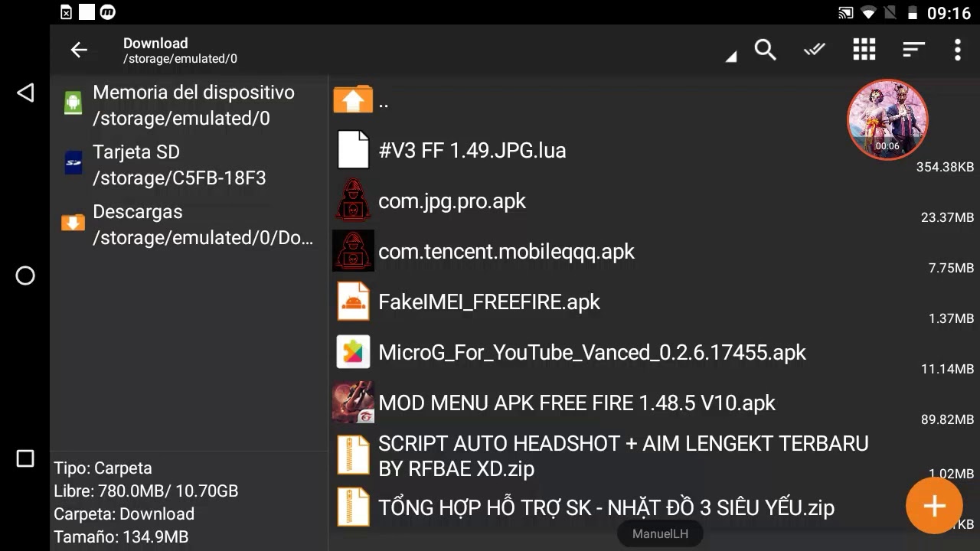Viewport: 980px width, 551px height.
Task: Tap the 'Carpeta: Download' info line
Action: [124, 514]
